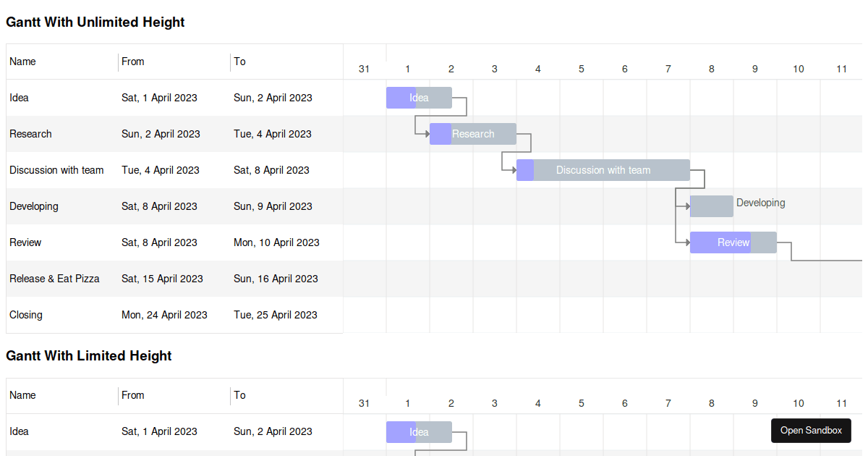Click the From column header in the top table
Viewport: 868px width, 456px height.
pyautogui.click(x=133, y=62)
